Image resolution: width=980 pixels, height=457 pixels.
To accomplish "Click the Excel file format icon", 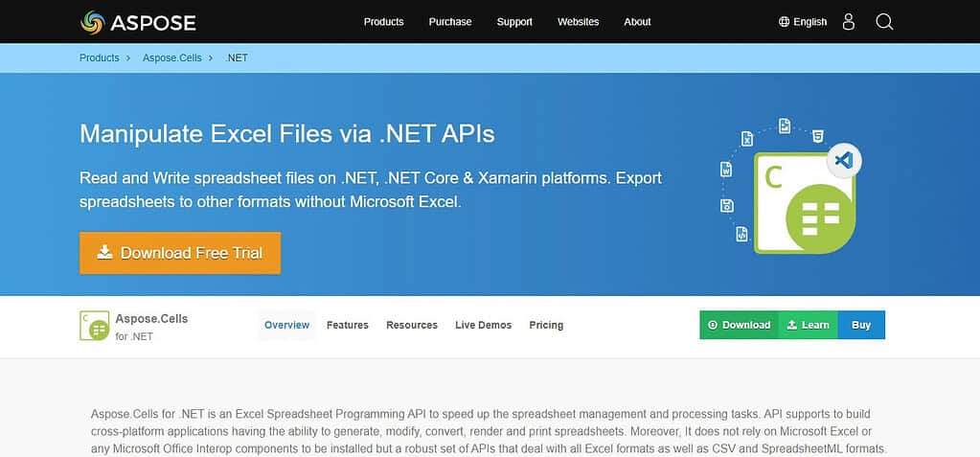I will tap(747, 139).
